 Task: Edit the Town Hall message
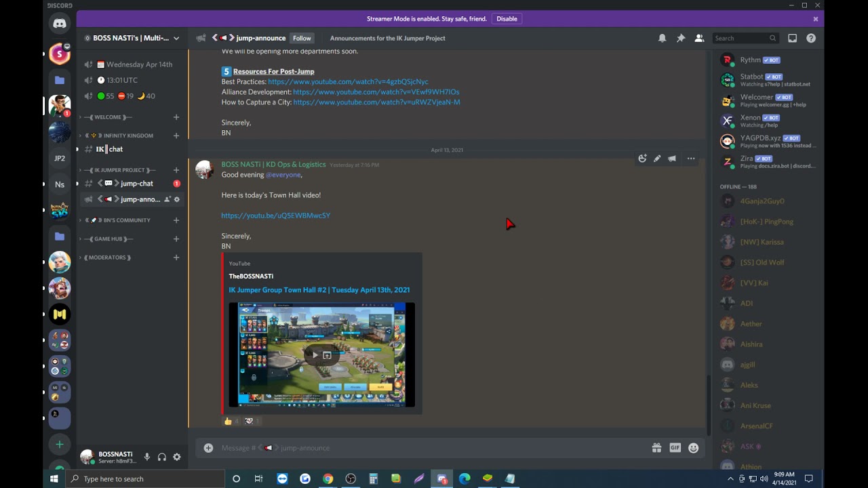(x=657, y=159)
